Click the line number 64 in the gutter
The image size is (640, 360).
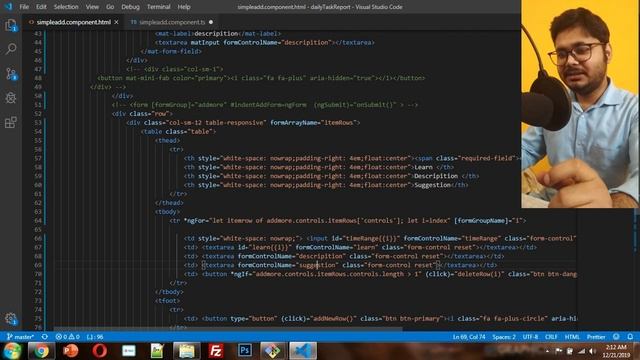[x=38, y=220]
